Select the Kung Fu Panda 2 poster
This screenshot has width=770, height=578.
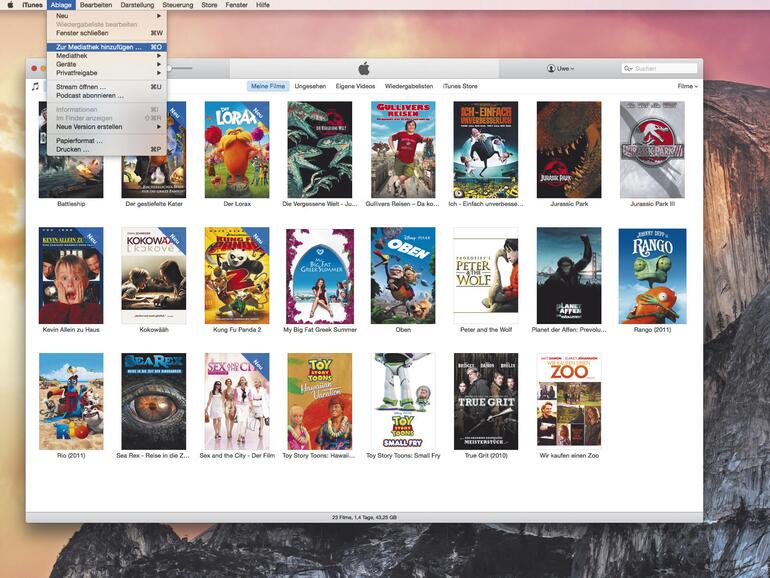click(237, 275)
